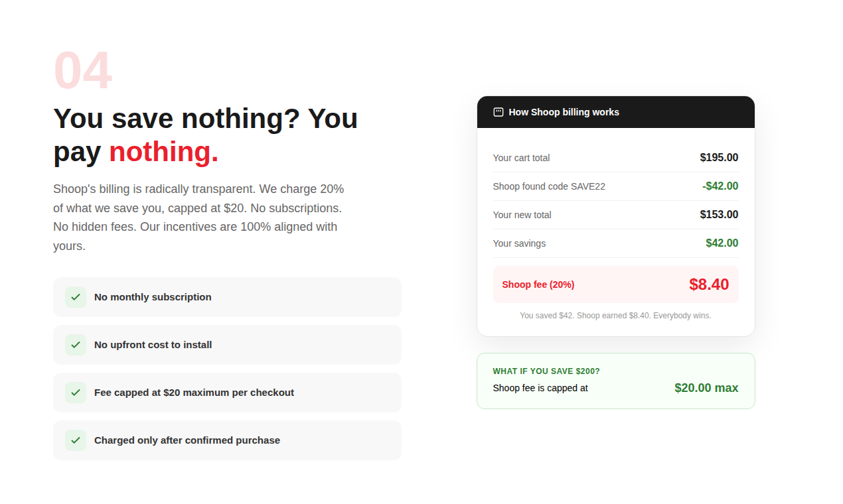Click the paragraph starting "Shoop's billing is radically transparent"
This screenshot has height=504, width=843.
point(198,218)
